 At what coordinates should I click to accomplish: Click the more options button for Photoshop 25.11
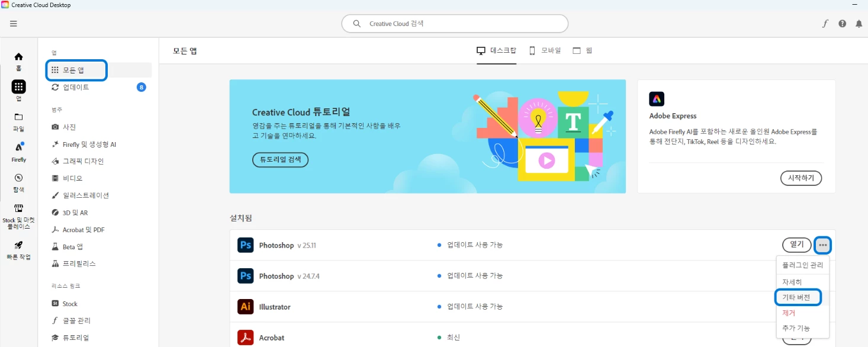pyautogui.click(x=823, y=245)
